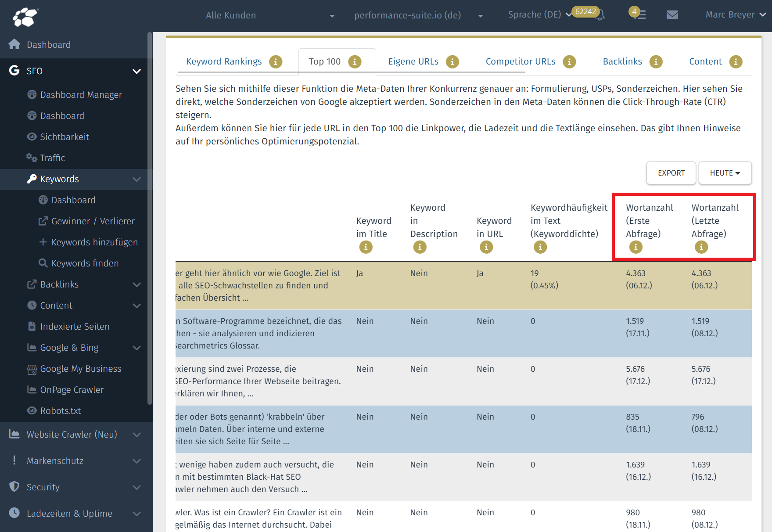772x532 pixels.
Task: Click info icon under Wortanzahl (Erste Abfrage)
Action: coord(636,248)
